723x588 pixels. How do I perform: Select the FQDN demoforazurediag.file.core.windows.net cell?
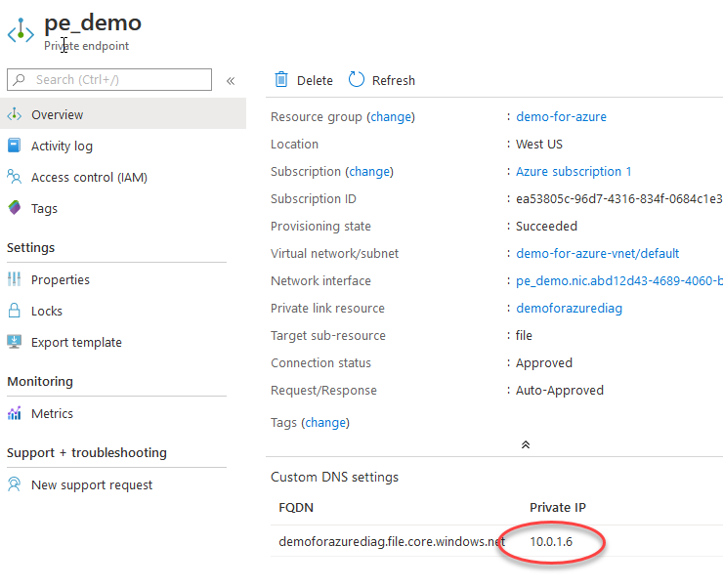pyautogui.click(x=392, y=541)
